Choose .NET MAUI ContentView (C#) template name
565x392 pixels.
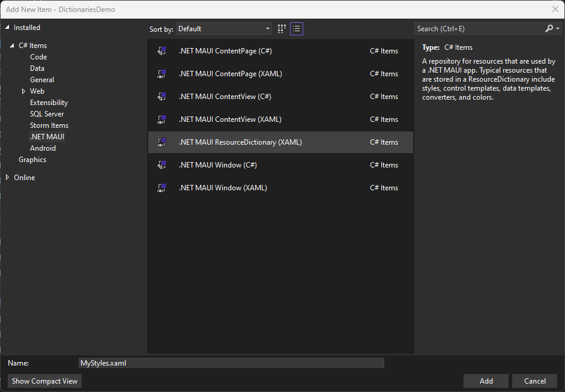coord(225,97)
